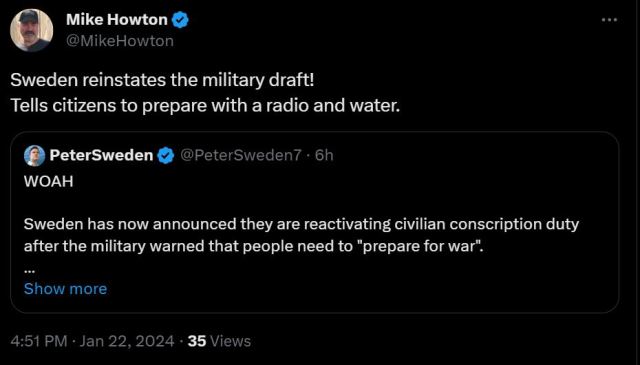Click the 6h timestamp on quoted tweet

click(324, 155)
